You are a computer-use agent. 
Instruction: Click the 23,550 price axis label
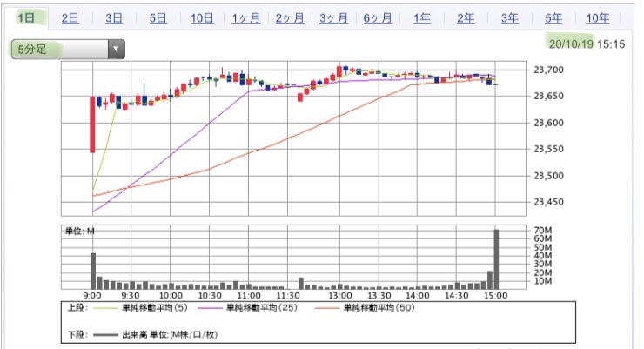tap(549, 149)
